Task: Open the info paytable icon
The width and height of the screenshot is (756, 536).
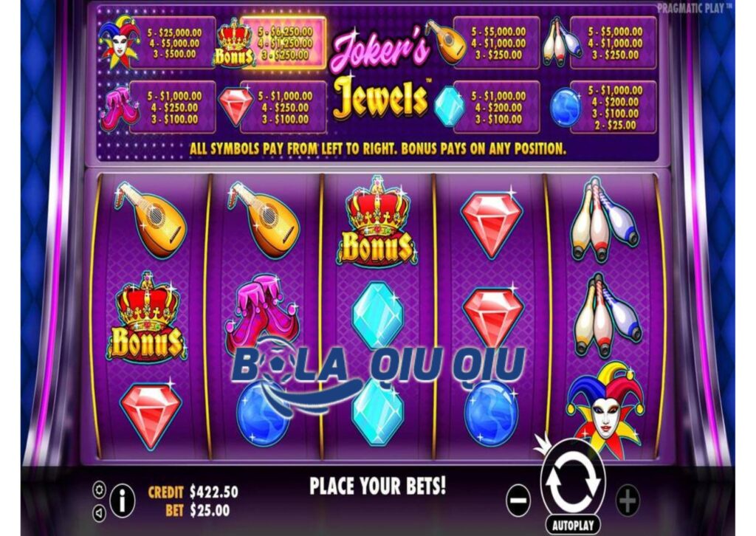Action: point(123,500)
